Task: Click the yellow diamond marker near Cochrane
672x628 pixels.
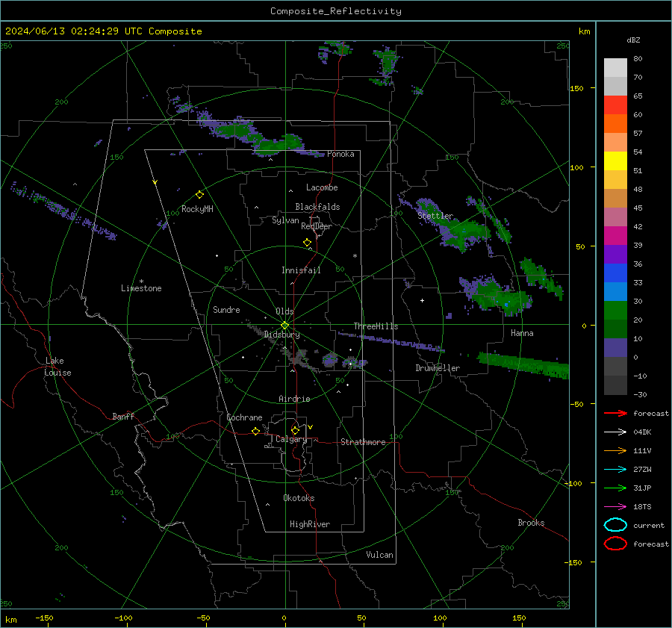Action: [255, 431]
